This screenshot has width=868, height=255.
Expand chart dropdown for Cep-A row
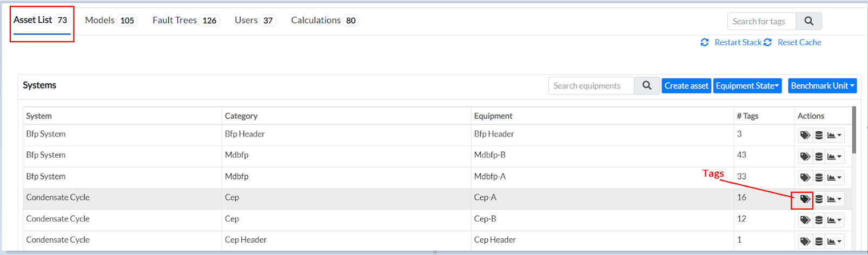(834, 199)
